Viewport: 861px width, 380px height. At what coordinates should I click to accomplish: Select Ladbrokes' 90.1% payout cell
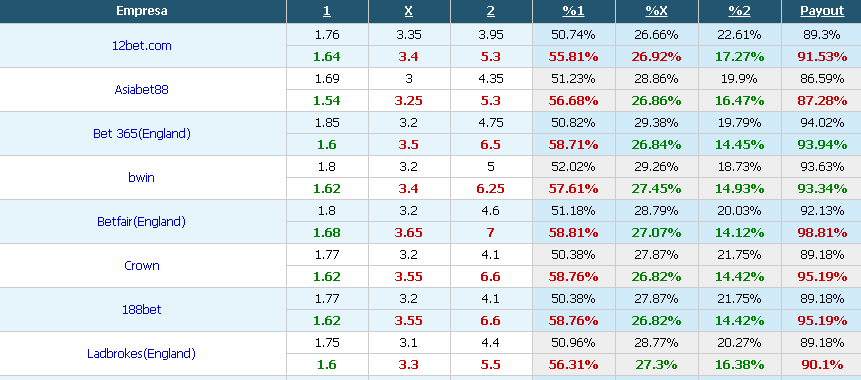click(822, 365)
